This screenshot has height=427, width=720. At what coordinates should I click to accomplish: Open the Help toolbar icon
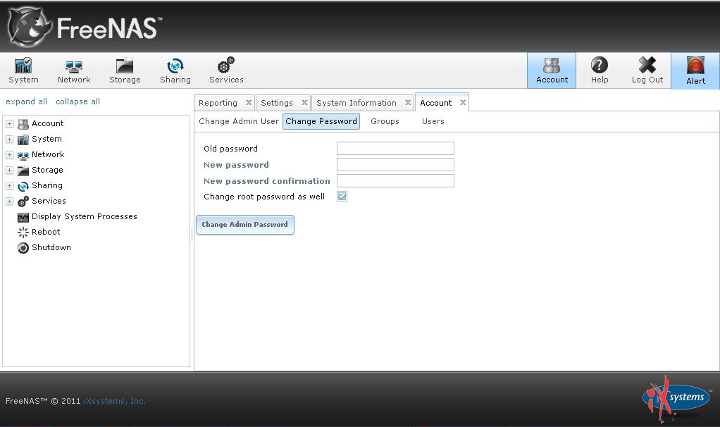coord(599,71)
